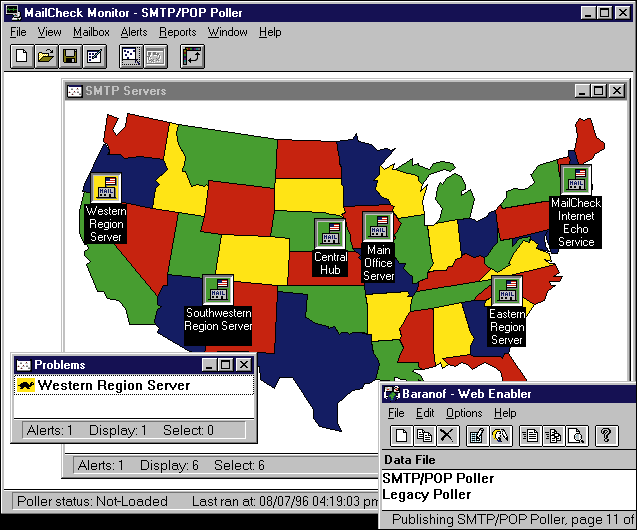637x530 pixels.
Task: Click Display: 6 in SMTP Servers status bar
Action: 169,465
